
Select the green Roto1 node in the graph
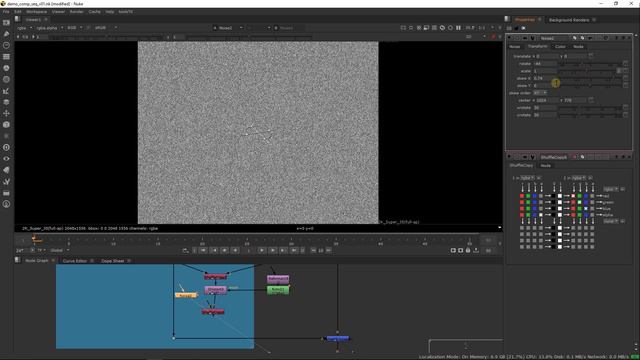[x=278, y=290]
